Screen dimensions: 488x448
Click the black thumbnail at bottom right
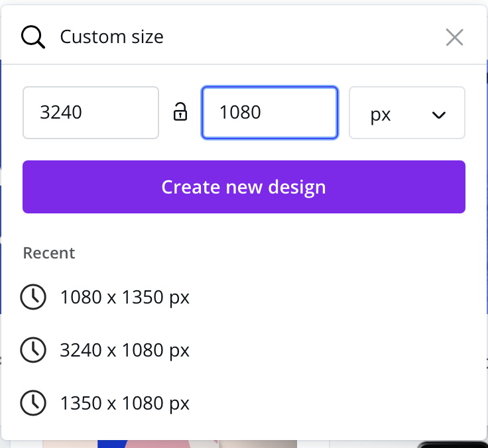pyautogui.click(x=454, y=444)
